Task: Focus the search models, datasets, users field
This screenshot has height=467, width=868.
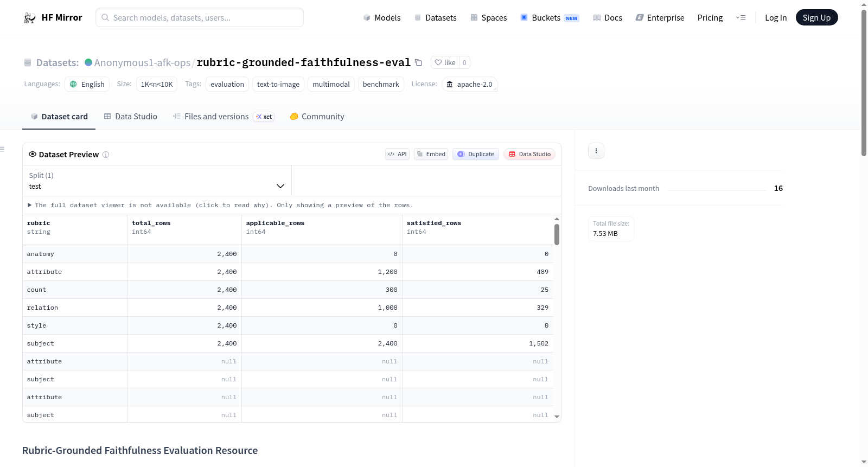Action: [200, 17]
